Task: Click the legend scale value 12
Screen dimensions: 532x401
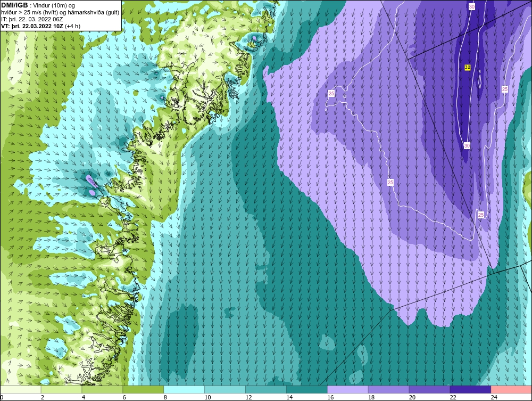Action: coord(248,397)
